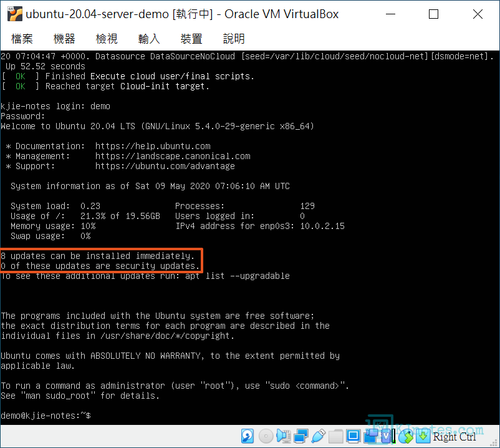Image resolution: width=500 pixels, height=448 pixels.
Task: Click the System load value 0.23
Action: click(x=90, y=206)
